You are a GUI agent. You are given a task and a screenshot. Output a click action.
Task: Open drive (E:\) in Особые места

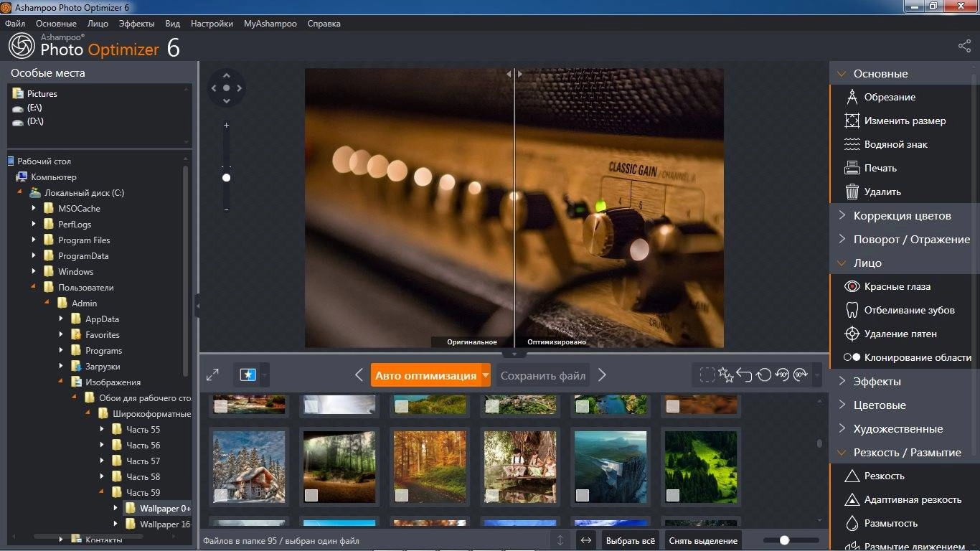(x=35, y=108)
